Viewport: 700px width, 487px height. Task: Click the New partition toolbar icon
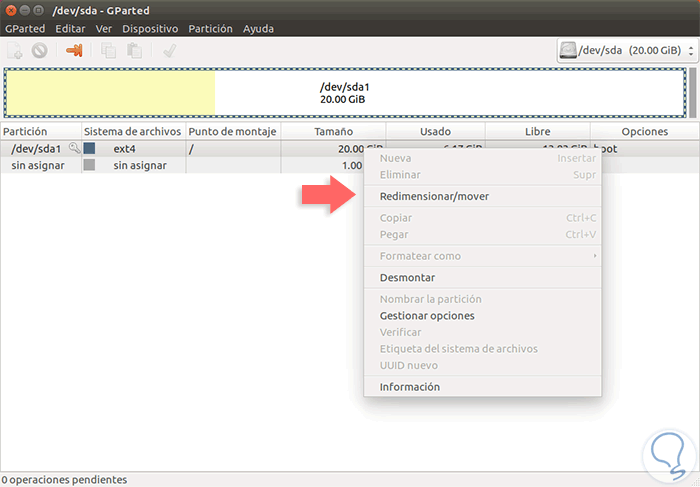(14, 50)
